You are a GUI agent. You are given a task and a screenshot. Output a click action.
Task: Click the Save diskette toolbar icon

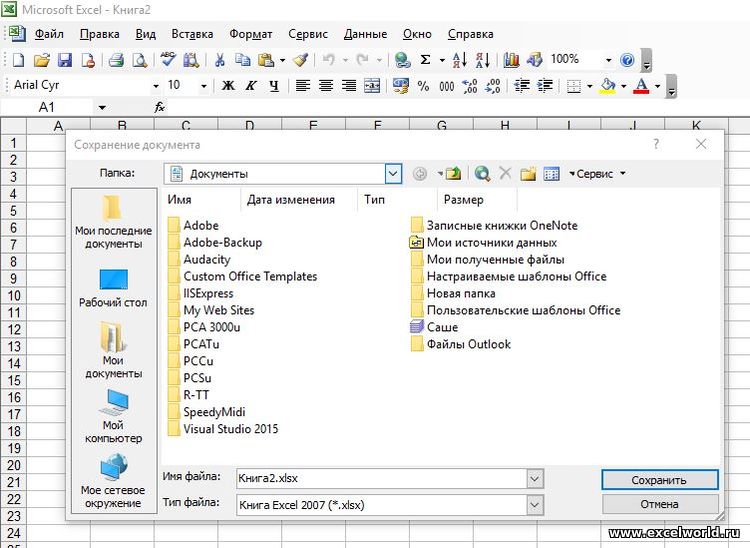pyautogui.click(x=65, y=60)
